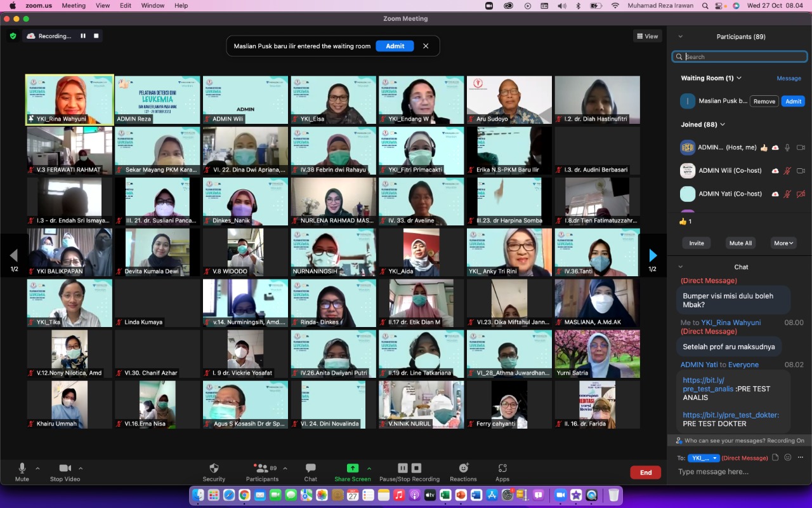The image size is (812, 508).
Task: Click the Security shield icon
Action: [214, 469]
